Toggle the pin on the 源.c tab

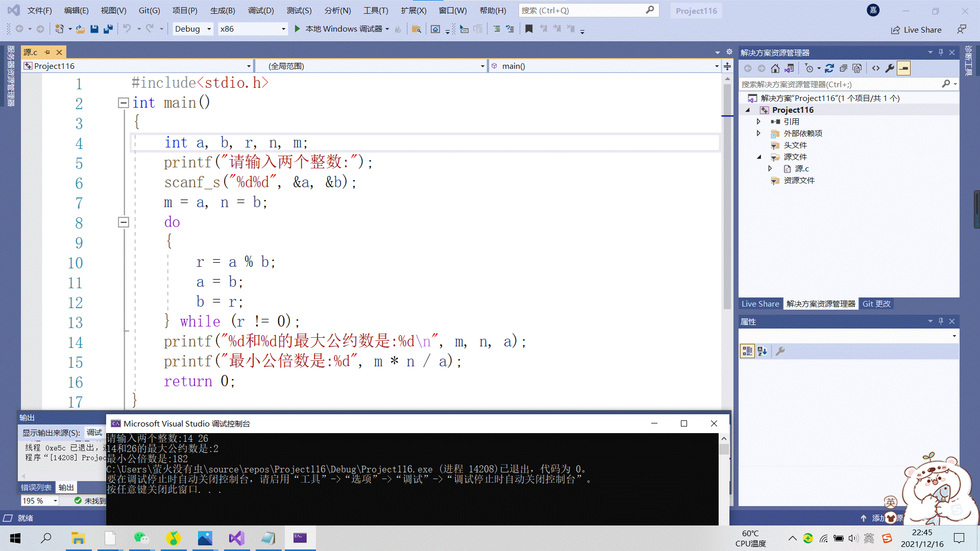click(47, 52)
